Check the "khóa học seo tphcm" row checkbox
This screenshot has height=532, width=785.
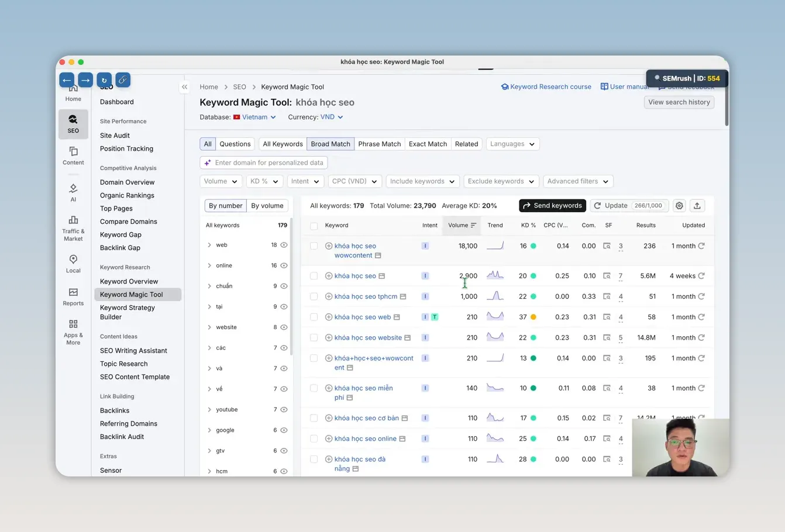tap(314, 296)
